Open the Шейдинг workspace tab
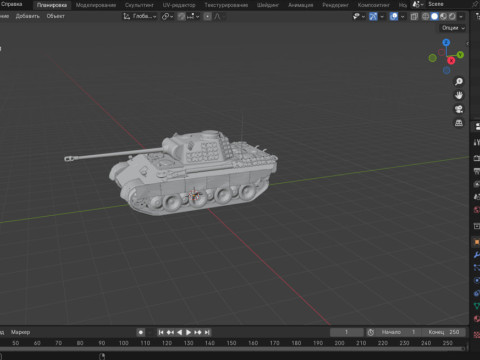Screen dimensions: 480x360 click(x=268, y=5)
